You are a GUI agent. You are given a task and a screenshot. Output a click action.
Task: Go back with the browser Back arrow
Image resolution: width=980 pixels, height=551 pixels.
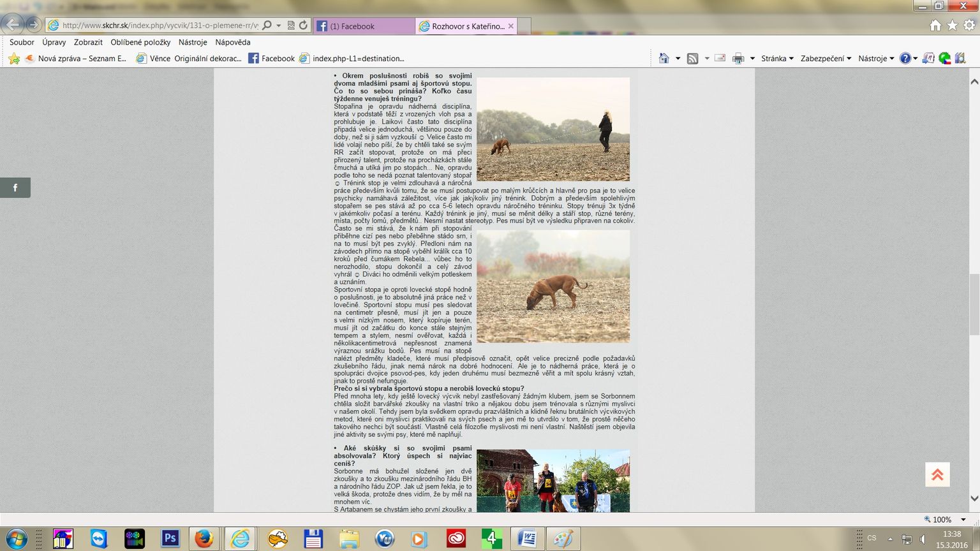click(x=12, y=26)
